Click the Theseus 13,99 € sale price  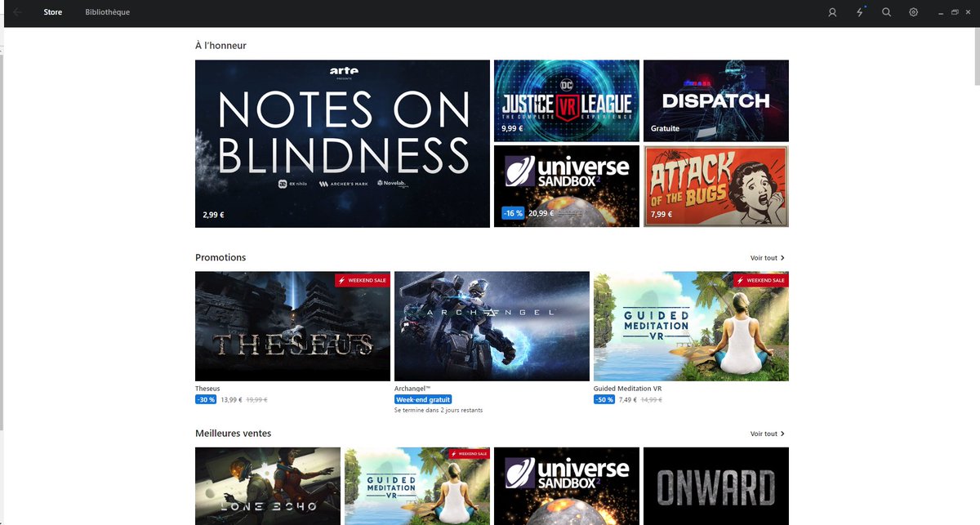(232, 400)
